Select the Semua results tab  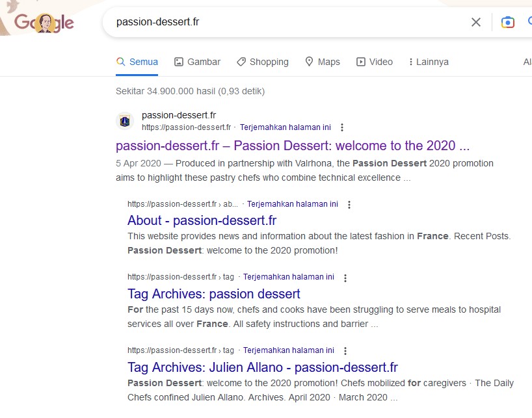pyautogui.click(x=137, y=62)
